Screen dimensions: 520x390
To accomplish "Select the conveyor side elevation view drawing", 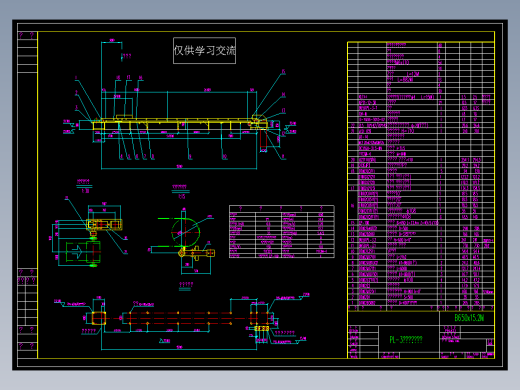I will click(x=180, y=105).
